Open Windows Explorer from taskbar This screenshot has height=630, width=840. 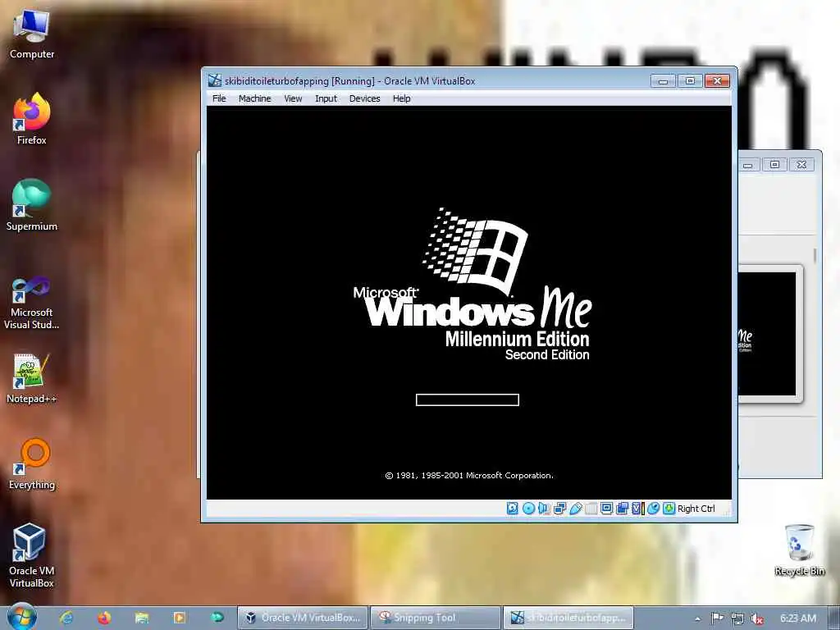click(x=141, y=618)
